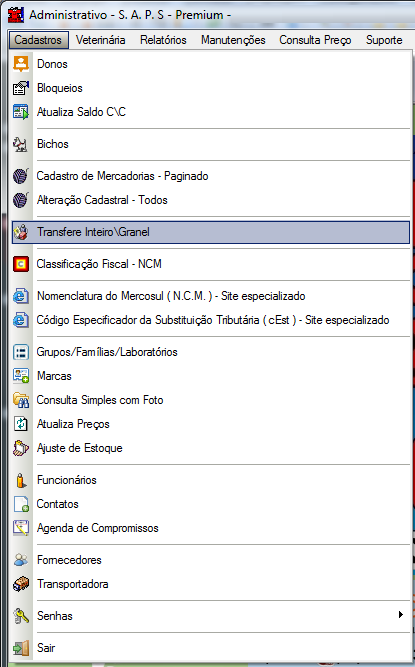The image size is (415, 667).
Task: Click the Donos person icon
Action: tap(21, 64)
